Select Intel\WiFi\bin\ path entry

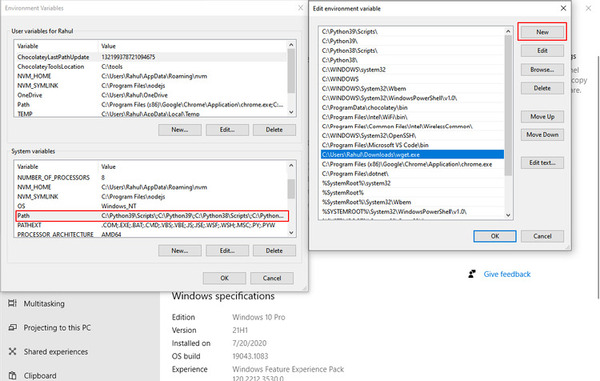coord(412,117)
